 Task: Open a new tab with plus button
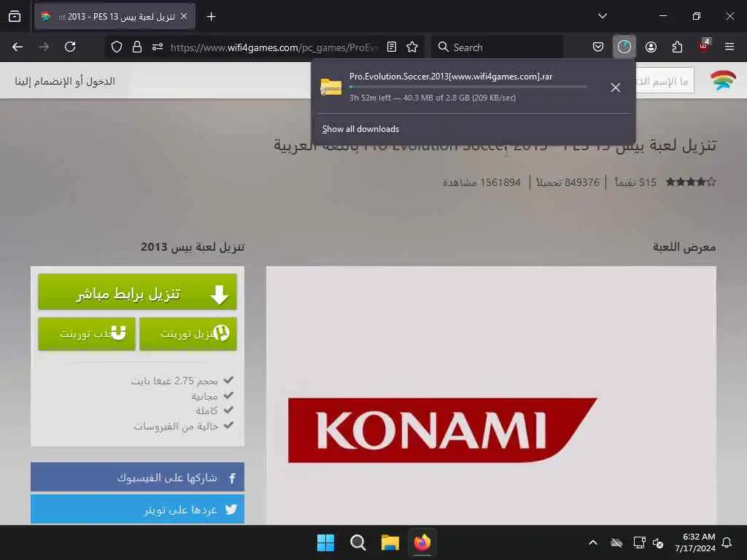(211, 17)
